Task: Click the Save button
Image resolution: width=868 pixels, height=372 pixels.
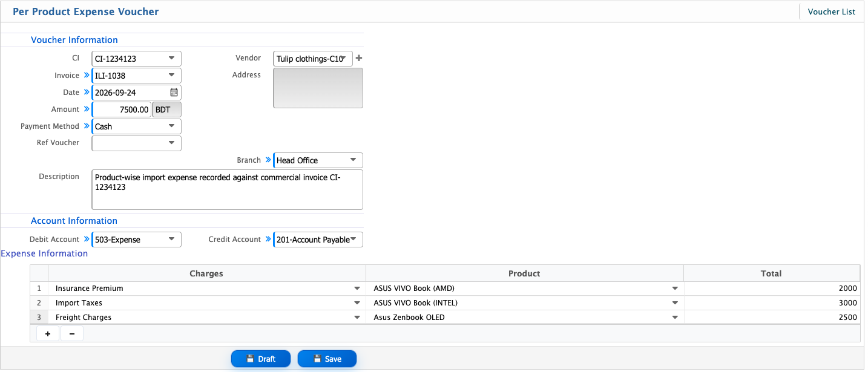Action: 327,359
